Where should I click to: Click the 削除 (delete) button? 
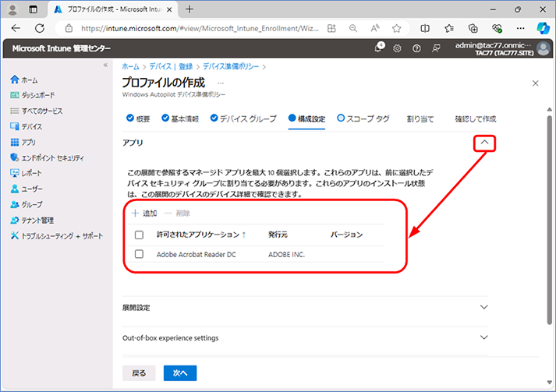[x=177, y=214]
